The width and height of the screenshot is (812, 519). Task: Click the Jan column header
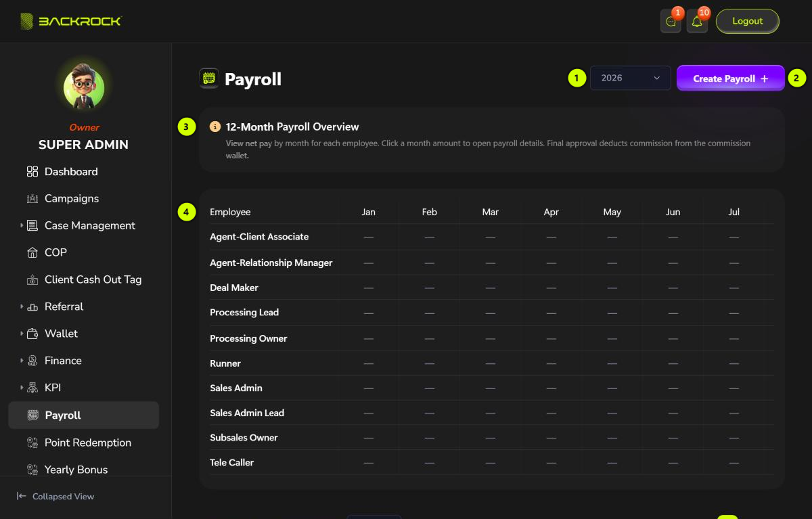coord(368,212)
